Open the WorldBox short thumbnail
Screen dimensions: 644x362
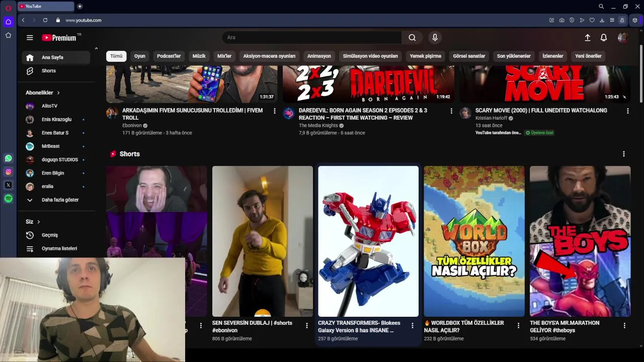click(474, 241)
